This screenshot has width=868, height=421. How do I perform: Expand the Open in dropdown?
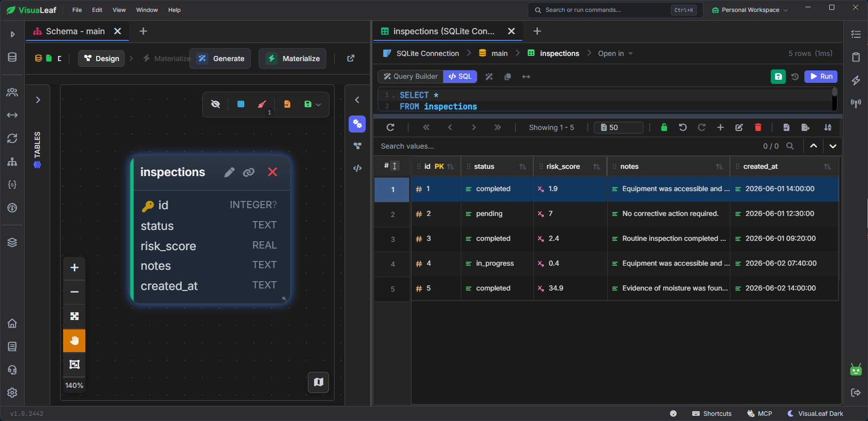[615, 53]
